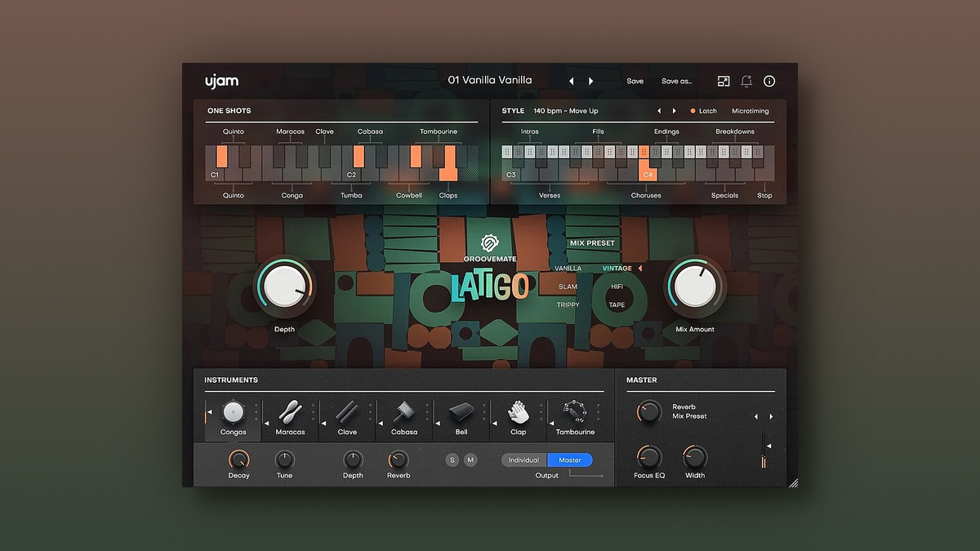980x551 pixels.
Task: Open the next style with the right arrow
Action: (x=674, y=111)
